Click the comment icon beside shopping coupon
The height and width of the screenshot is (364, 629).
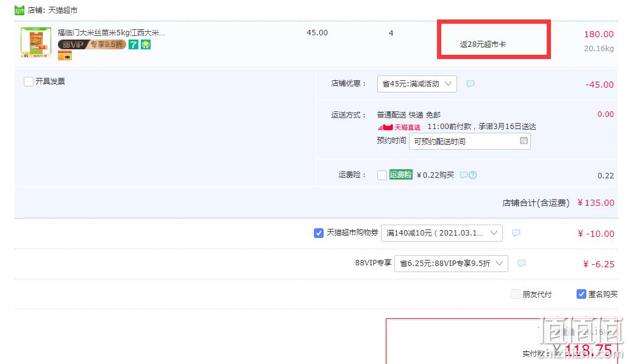(x=516, y=233)
